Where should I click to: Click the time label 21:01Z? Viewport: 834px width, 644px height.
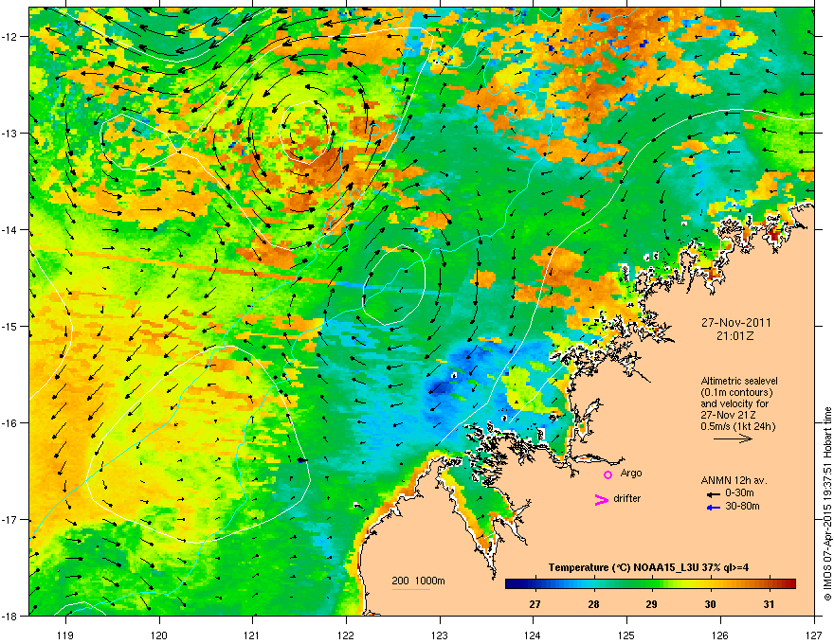[x=735, y=336]
